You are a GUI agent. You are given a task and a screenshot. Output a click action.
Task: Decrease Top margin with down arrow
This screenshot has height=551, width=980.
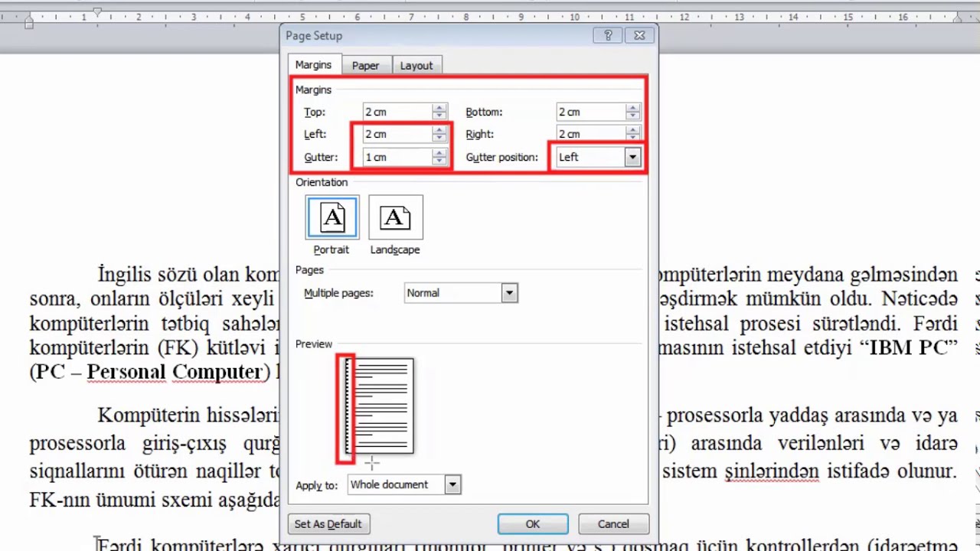(x=439, y=116)
